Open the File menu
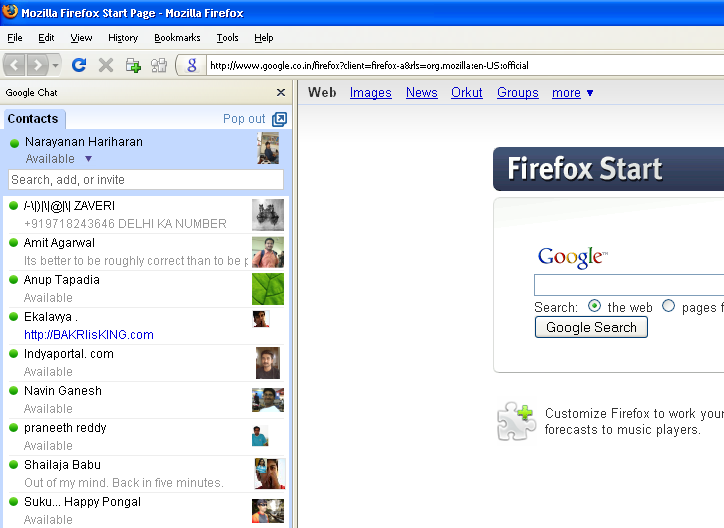 click(x=15, y=38)
